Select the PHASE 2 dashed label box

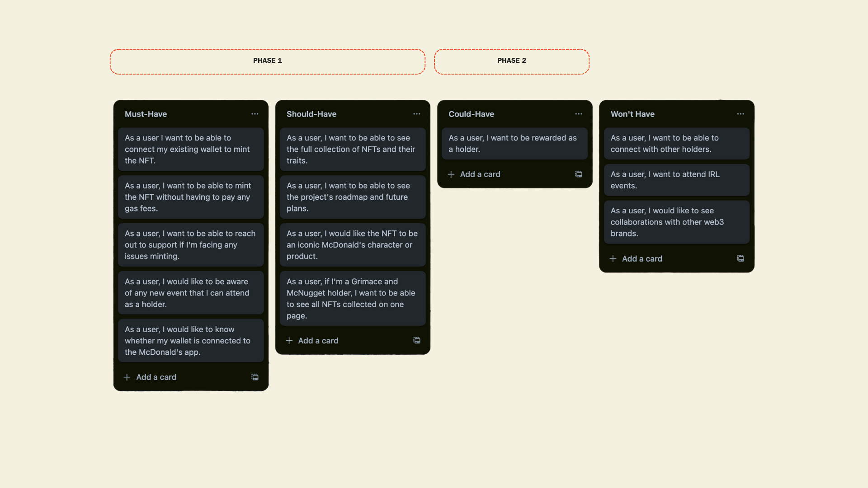click(512, 61)
